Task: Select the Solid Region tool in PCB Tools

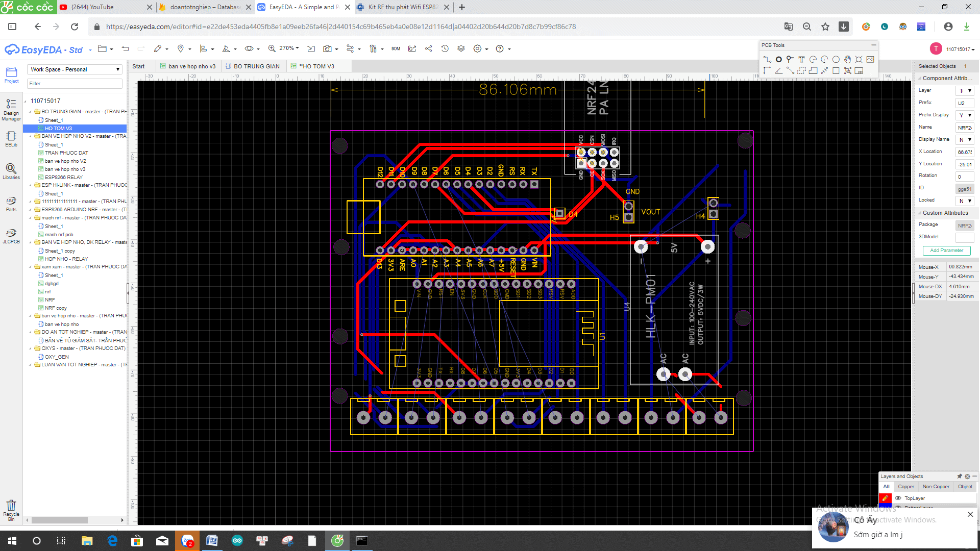Action: point(813,71)
